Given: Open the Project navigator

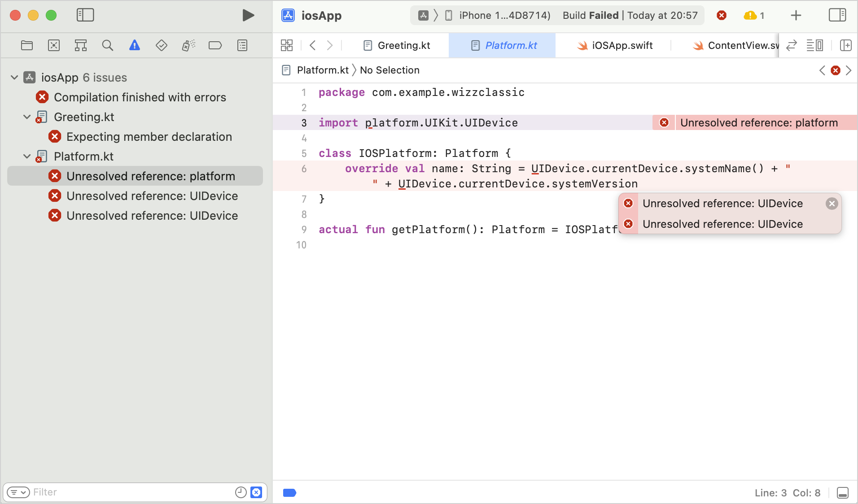Looking at the screenshot, I should (x=26, y=45).
